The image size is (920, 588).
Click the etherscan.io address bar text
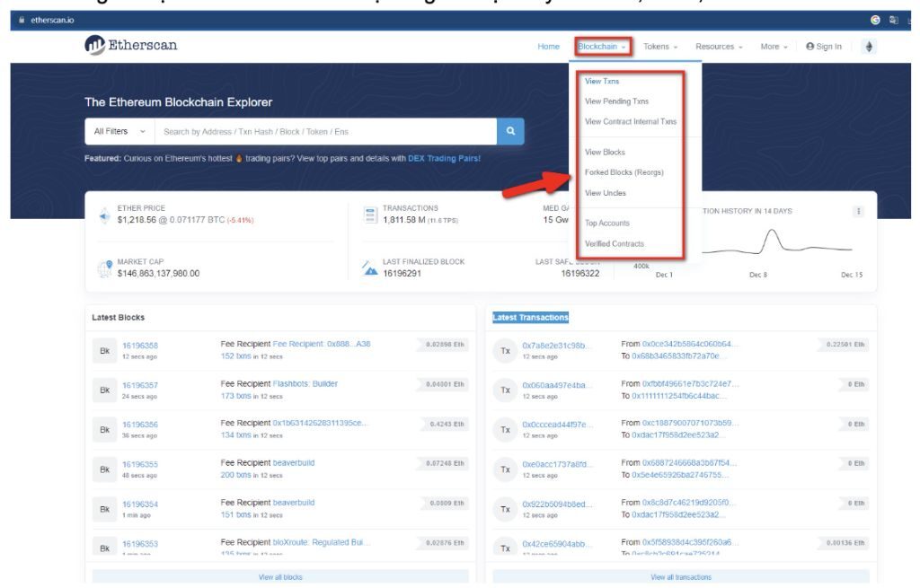point(52,20)
